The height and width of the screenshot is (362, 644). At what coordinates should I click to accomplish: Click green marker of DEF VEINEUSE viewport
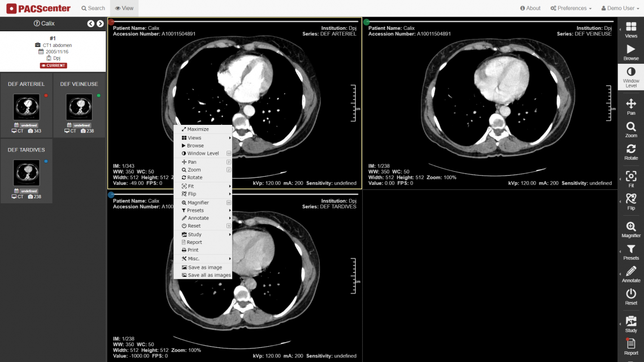point(367,22)
